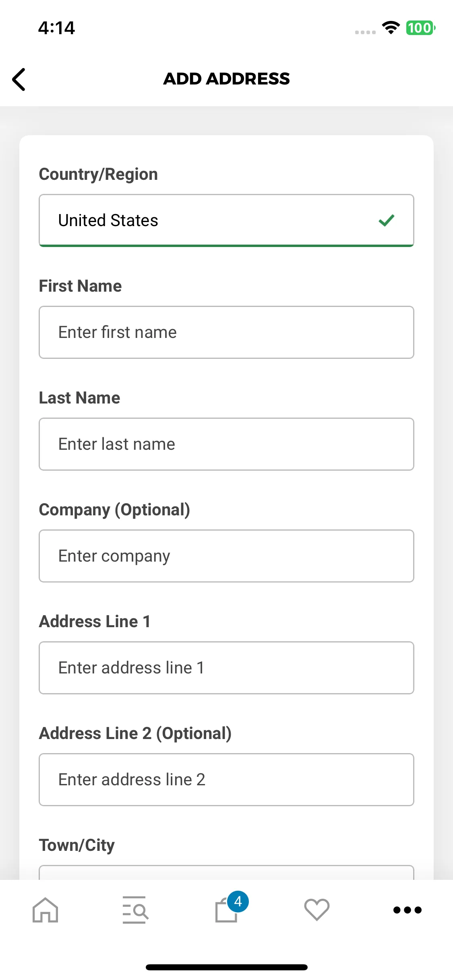Viewport: 453px width, 980px height.
Task: Open the Country/Region United States dropdown
Action: pos(226,220)
